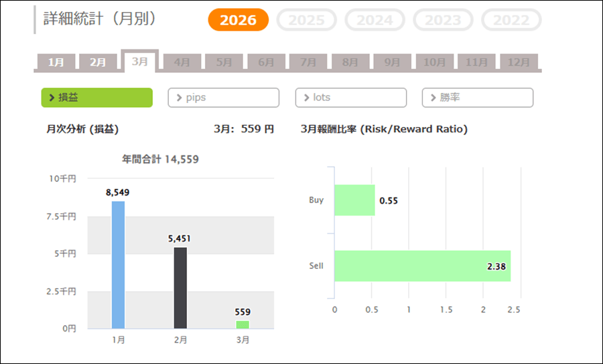Open the 12月 month tab
The height and width of the screenshot is (364, 603).
519,62
